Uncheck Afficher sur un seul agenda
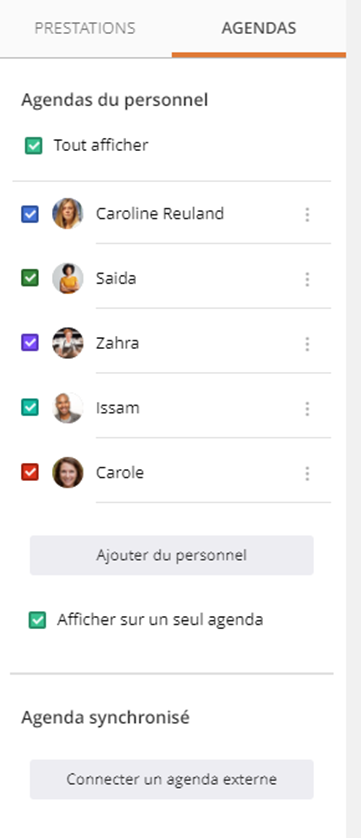The image size is (361, 838). 37,620
